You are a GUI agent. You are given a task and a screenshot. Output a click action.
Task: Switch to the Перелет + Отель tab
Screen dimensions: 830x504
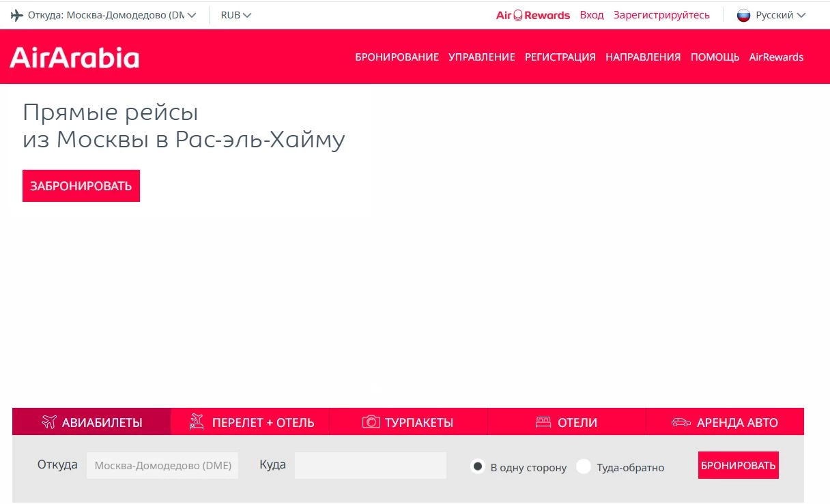click(251, 421)
